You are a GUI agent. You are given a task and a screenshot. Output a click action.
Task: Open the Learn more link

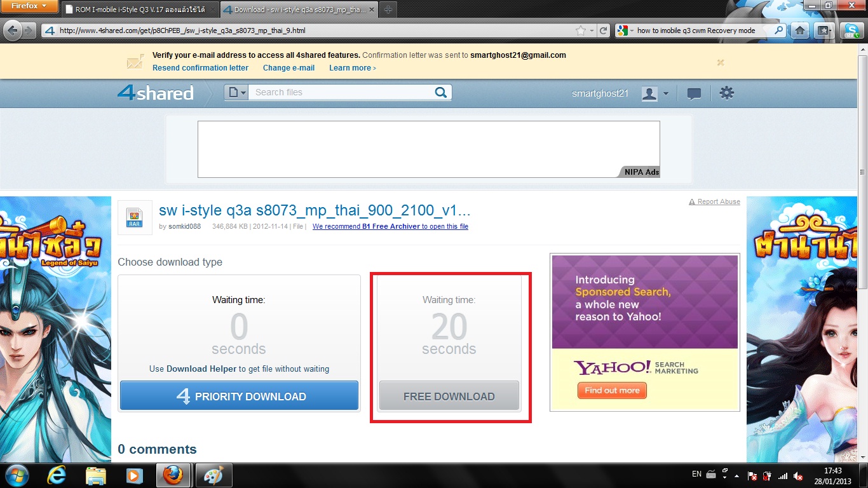(x=352, y=68)
